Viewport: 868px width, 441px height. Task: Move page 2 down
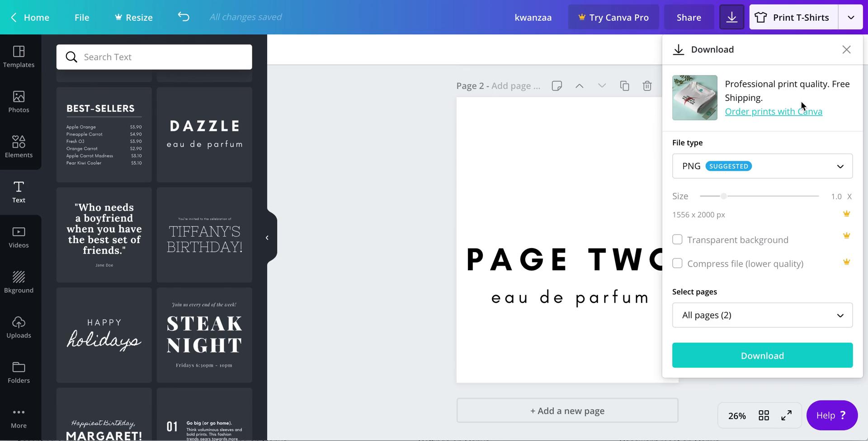602,86
